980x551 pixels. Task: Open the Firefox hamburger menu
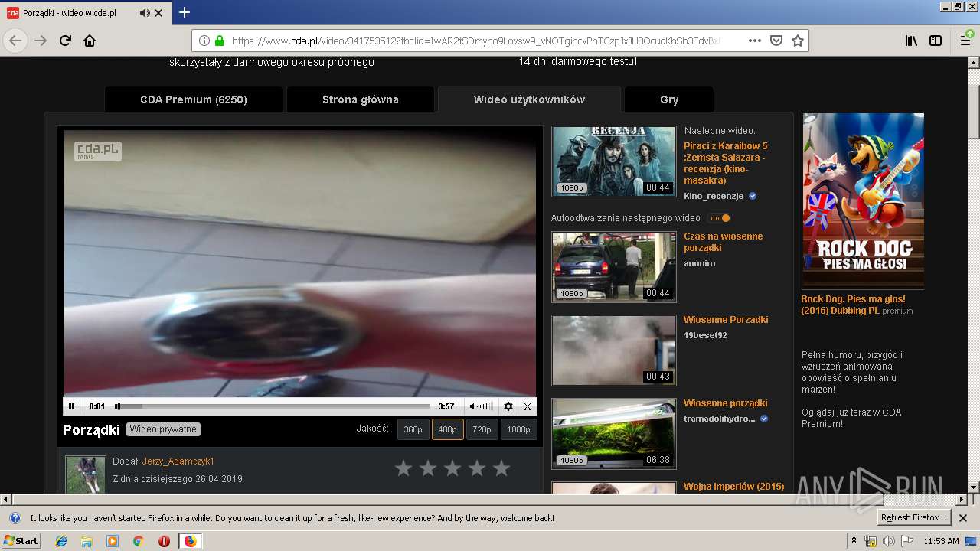click(x=966, y=41)
